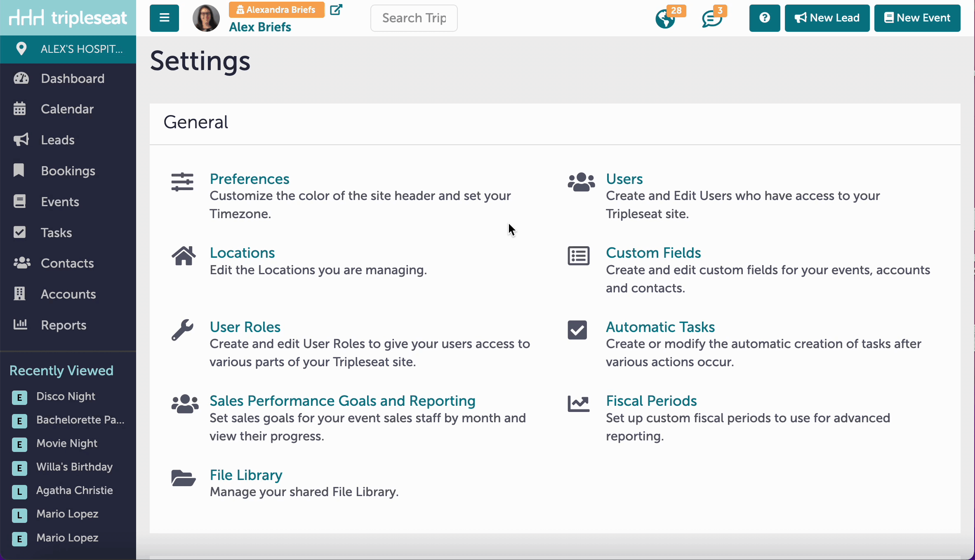975x560 pixels.
Task: Click the Events book icon in sidebar
Action: pos(19,201)
